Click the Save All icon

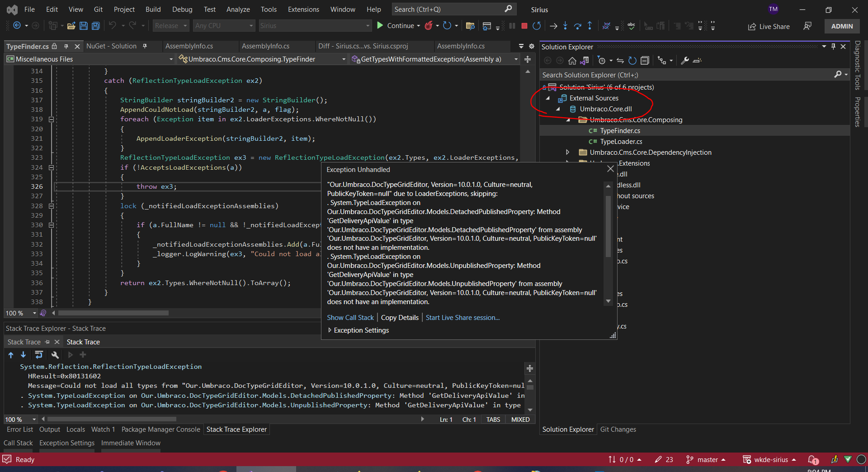[x=95, y=26]
